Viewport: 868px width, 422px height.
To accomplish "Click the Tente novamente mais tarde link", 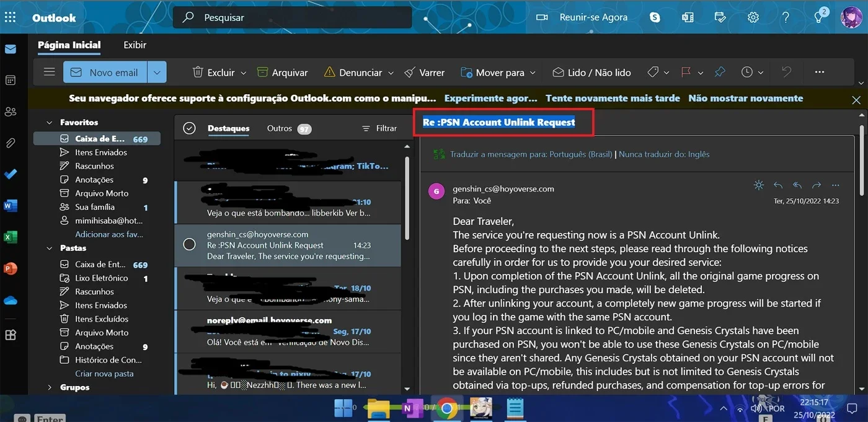I will pos(613,98).
